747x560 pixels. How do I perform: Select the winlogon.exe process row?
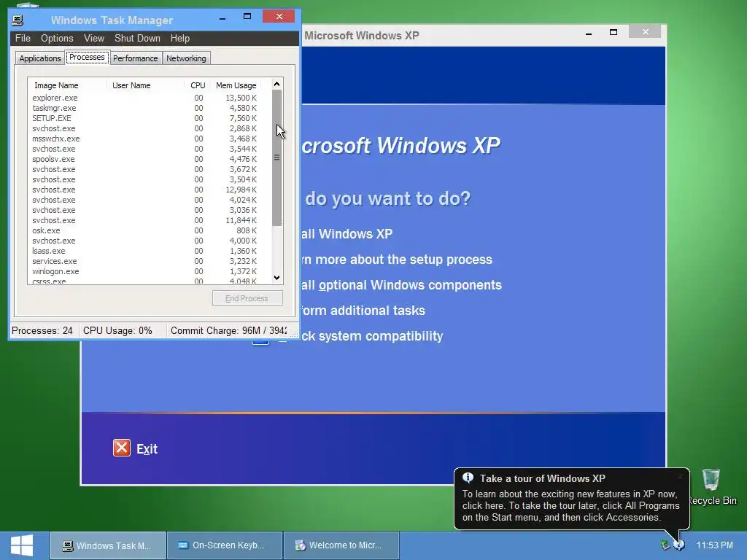(x=145, y=271)
